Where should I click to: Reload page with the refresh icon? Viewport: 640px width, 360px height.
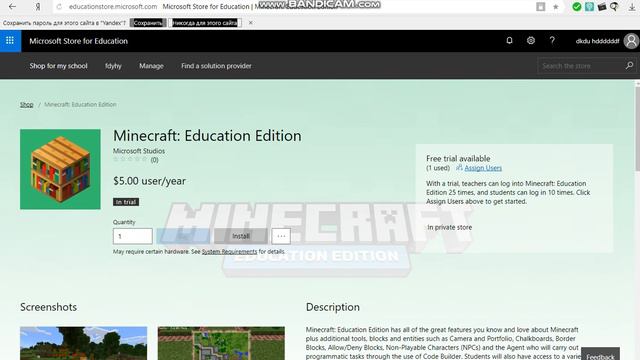click(59, 7)
